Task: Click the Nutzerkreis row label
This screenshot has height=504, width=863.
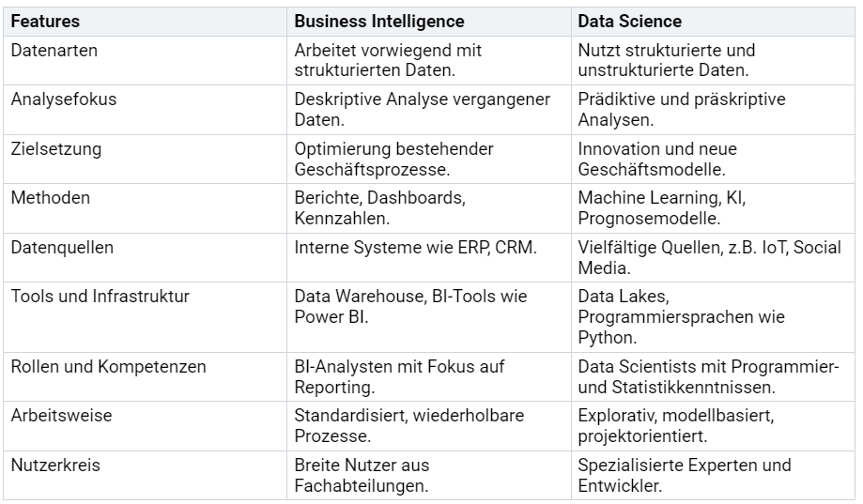Action: coord(55,465)
